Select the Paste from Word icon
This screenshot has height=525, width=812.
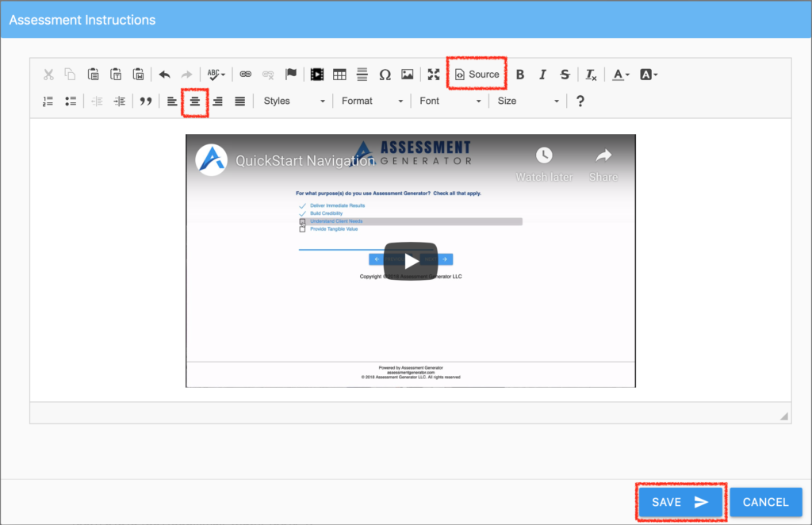click(x=139, y=74)
